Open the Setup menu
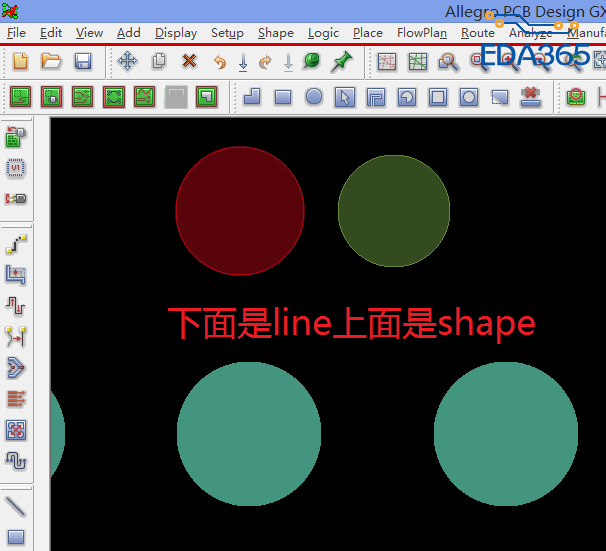Viewport: 606px width, 551px height. 227,33
